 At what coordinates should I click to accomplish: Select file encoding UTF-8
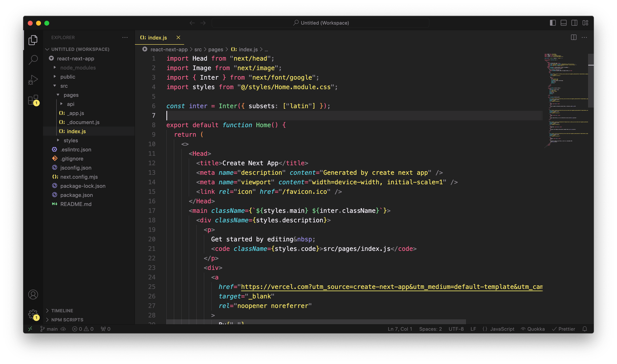456,329
